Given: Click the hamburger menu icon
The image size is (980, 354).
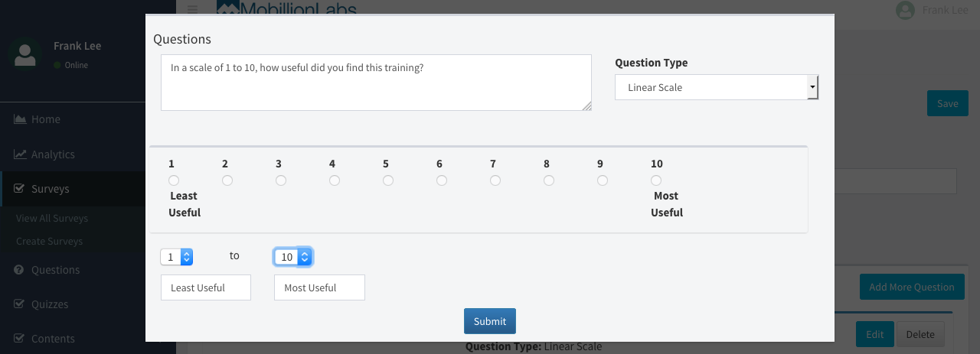Looking at the screenshot, I should [192, 9].
